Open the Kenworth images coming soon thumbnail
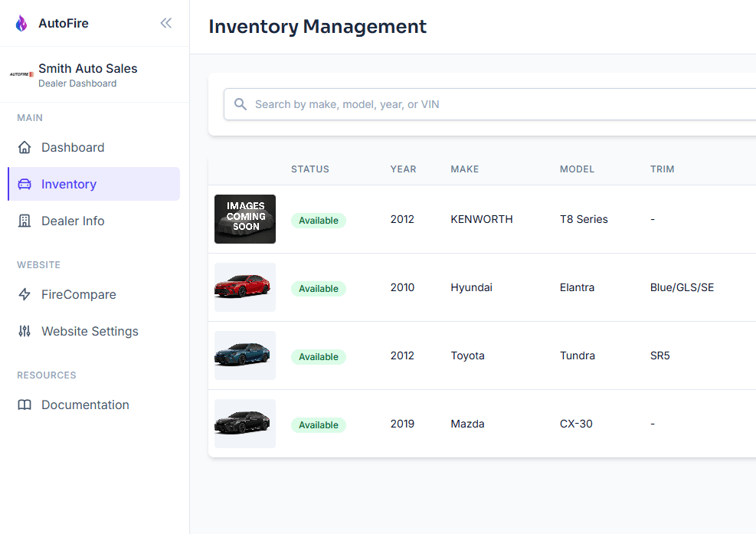The width and height of the screenshot is (756, 534). coord(245,219)
